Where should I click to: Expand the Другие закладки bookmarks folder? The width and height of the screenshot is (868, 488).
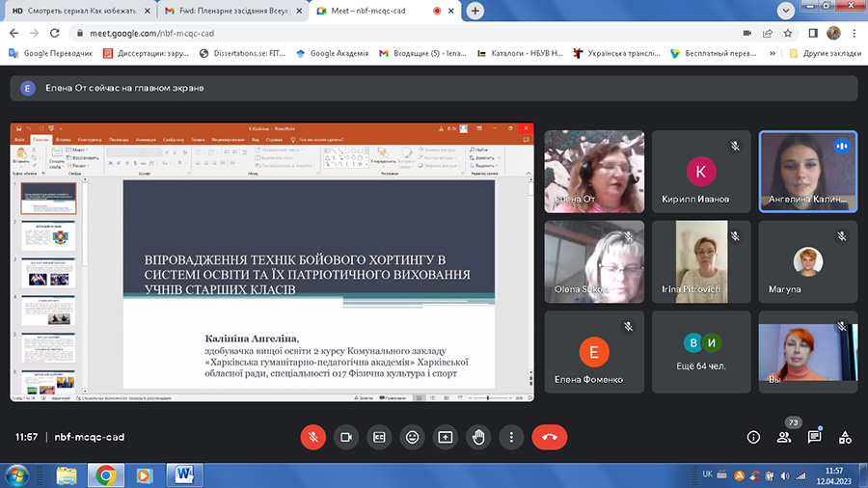tap(825, 53)
